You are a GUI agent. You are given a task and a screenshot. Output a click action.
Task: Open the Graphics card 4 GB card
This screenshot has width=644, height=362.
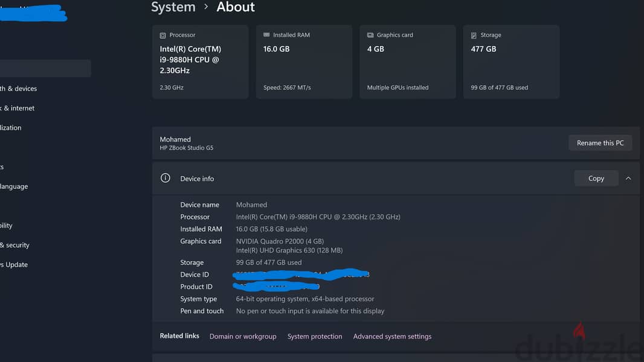click(407, 62)
